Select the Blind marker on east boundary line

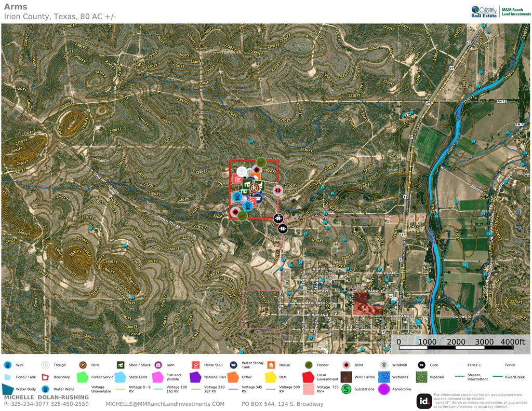click(278, 190)
